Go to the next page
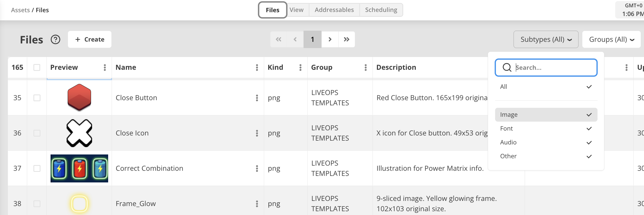Screen dimensions: 644x215 tap(330, 40)
